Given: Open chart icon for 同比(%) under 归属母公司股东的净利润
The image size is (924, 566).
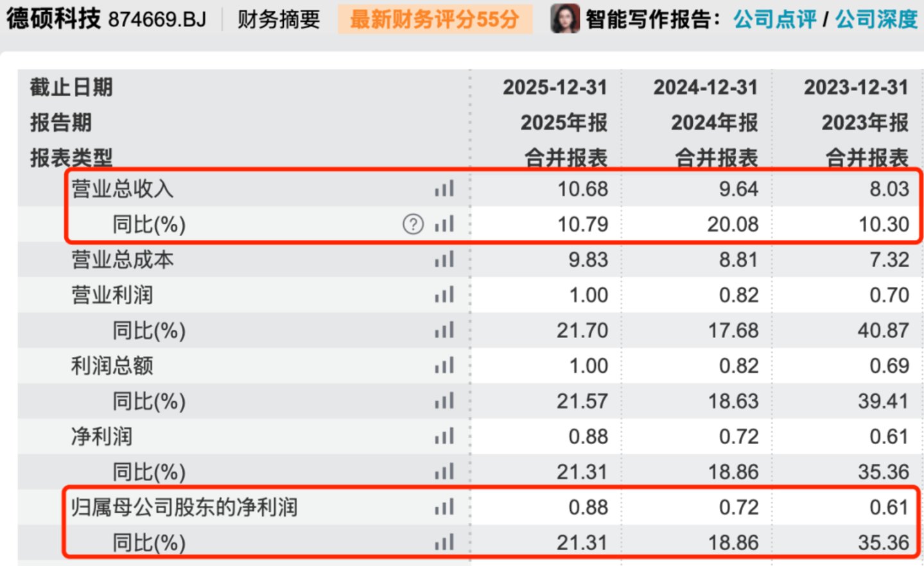Looking at the screenshot, I should coord(444,542).
